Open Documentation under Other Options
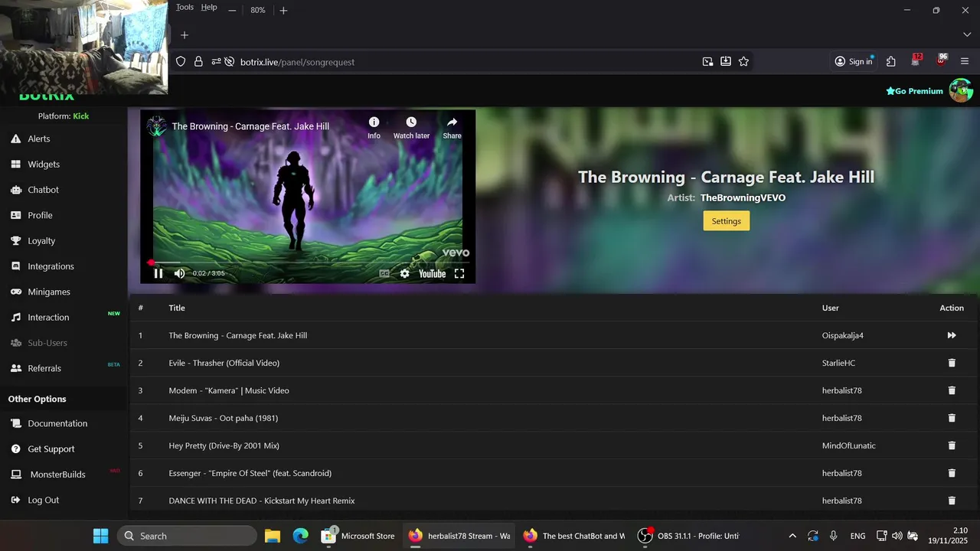 [x=57, y=423]
